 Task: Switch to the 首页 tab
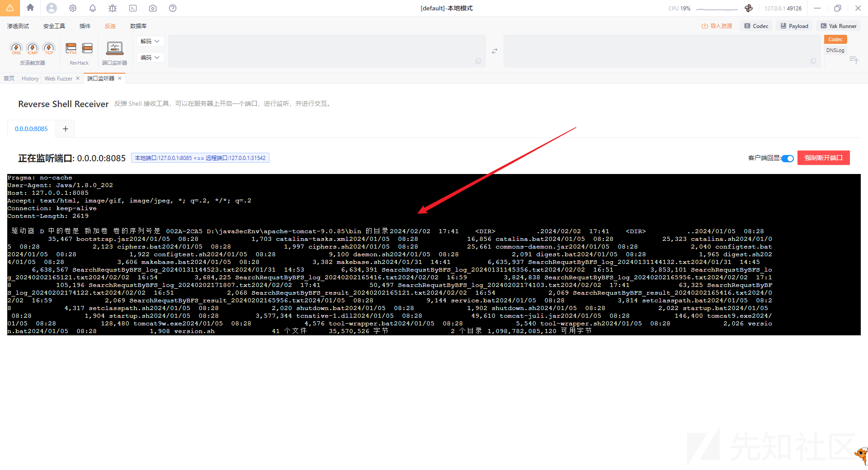9,79
